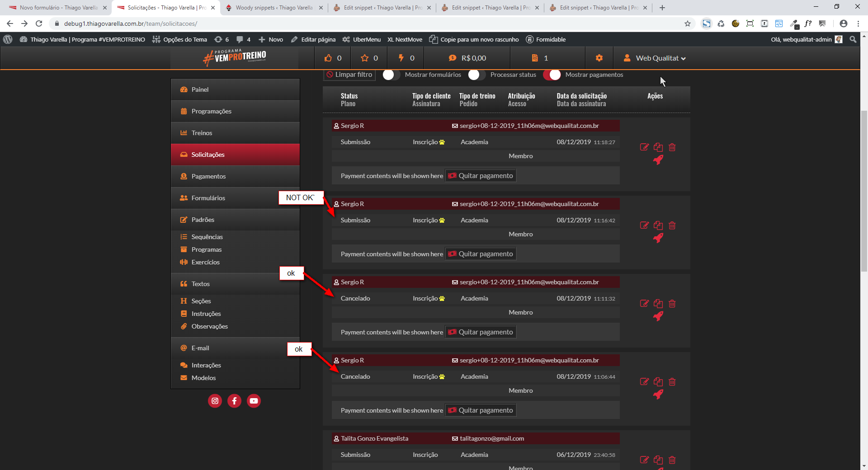Open Sequências sidebar link
868x470 pixels.
coord(207,237)
